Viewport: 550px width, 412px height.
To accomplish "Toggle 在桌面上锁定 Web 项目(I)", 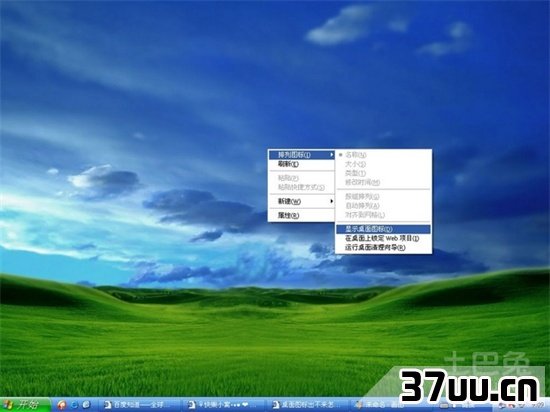I will (x=383, y=238).
